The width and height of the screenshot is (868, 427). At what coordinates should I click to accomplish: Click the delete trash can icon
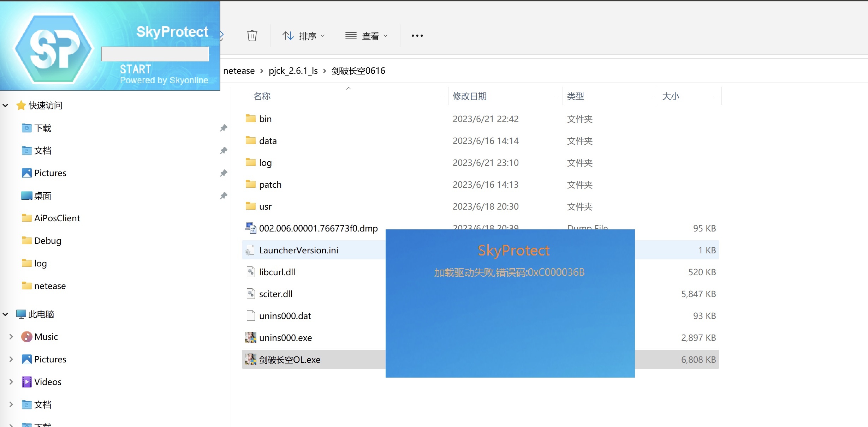tap(252, 36)
